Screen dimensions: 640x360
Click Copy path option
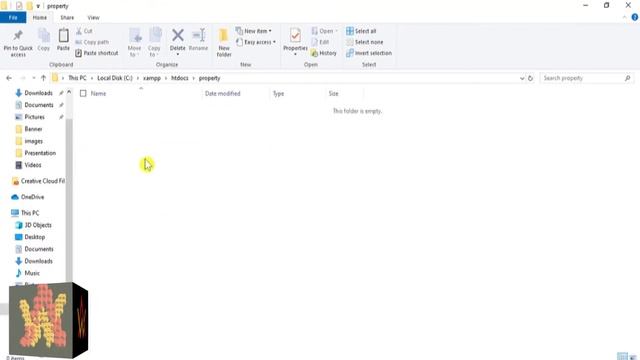pos(92,42)
